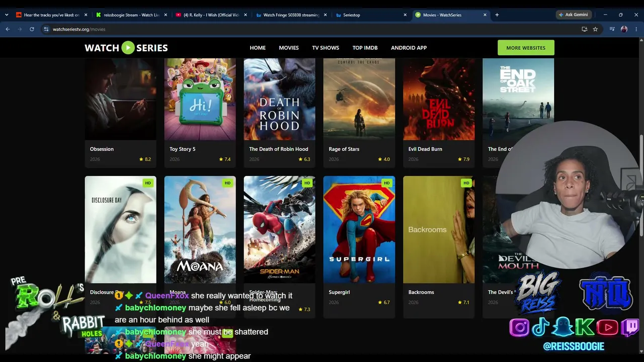Open the Supergirl movie poster
Image resolution: width=644 pixels, height=362 pixels.
pos(359,229)
